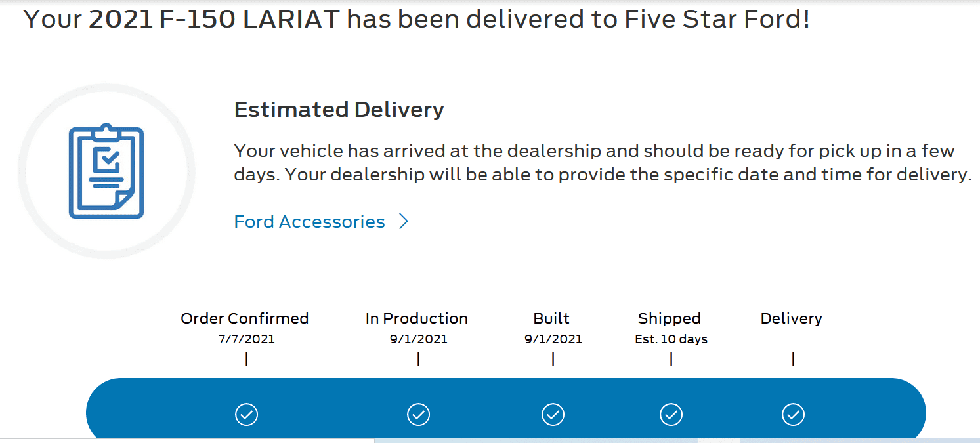Image resolution: width=980 pixels, height=443 pixels.
Task: Select the Order Confirmed stage label
Action: [x=244, y=318]
